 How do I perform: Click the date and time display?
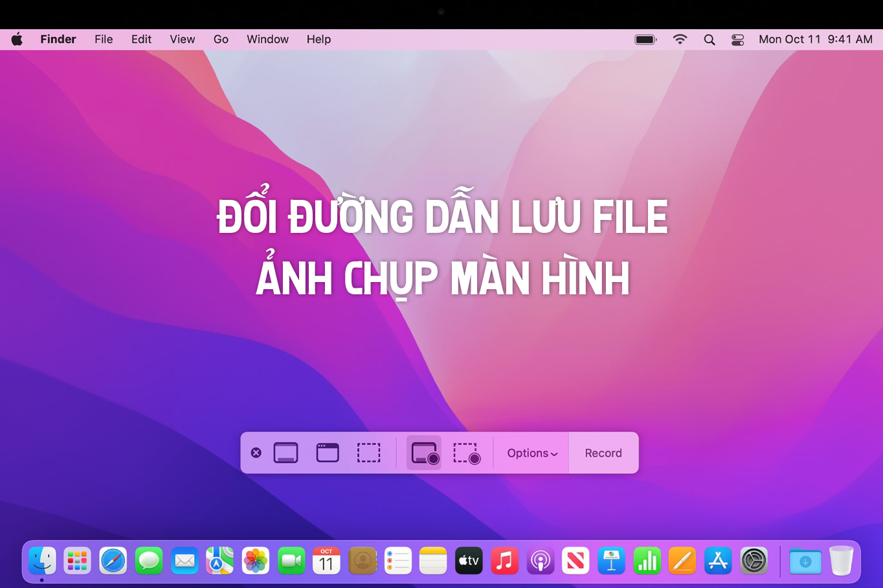click(x=815, y=39)
